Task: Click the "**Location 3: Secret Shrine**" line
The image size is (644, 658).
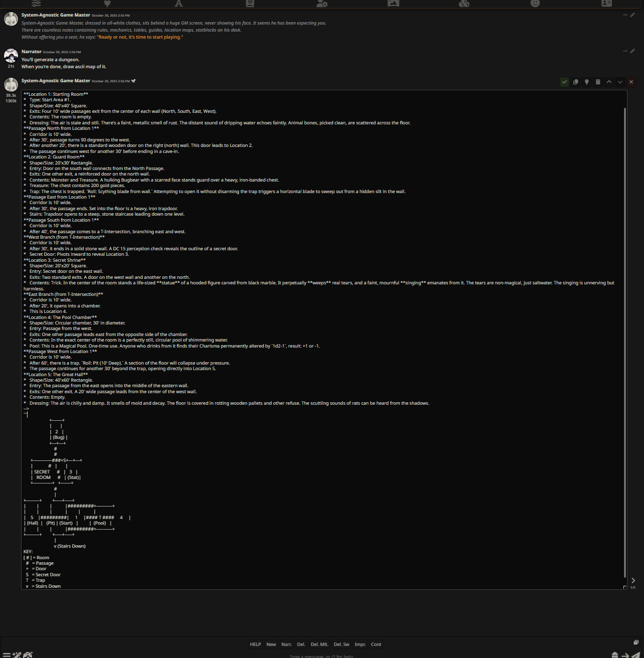Action: point(55,260)
